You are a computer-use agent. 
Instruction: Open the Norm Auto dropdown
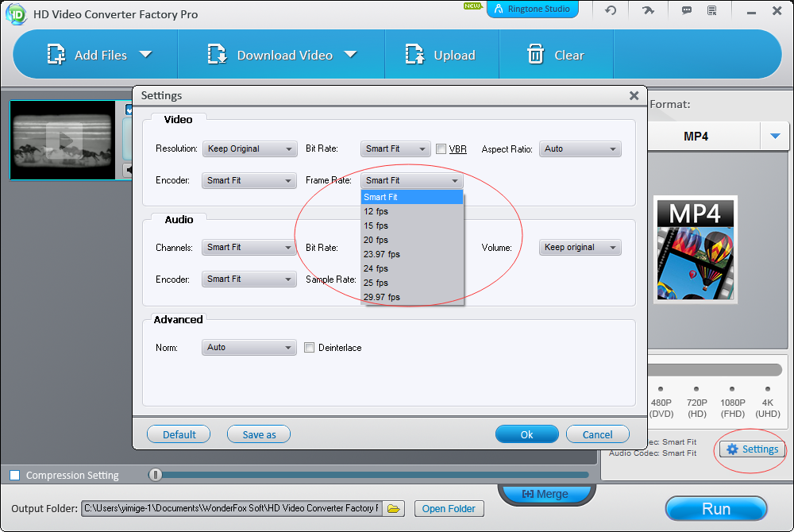tap(249, 348)
